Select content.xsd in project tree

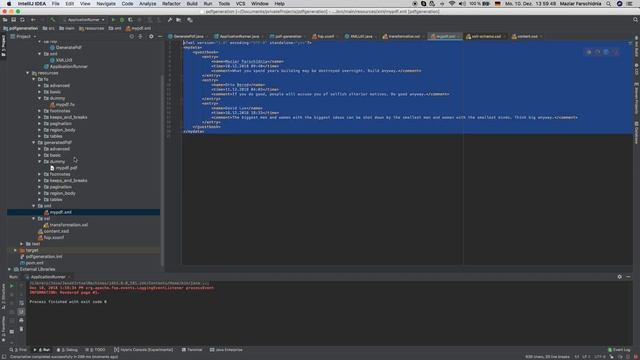[x=56, y=231]
